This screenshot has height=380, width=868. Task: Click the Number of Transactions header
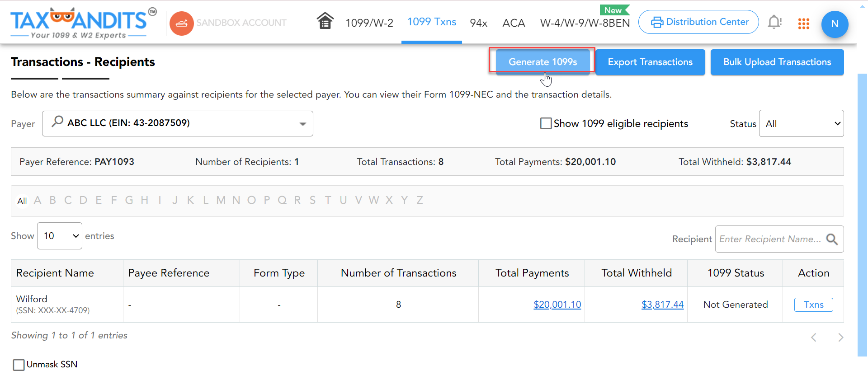pos(398,273)
